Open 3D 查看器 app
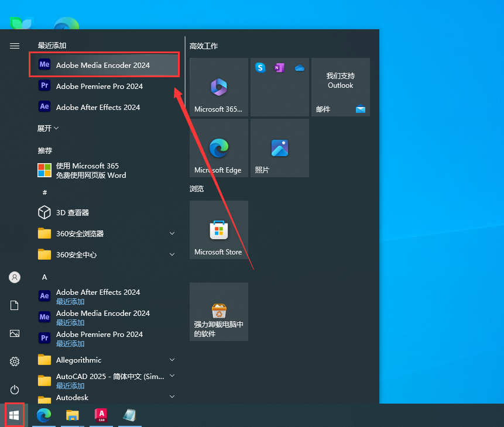The image size is (504, 427). point(104,212)
